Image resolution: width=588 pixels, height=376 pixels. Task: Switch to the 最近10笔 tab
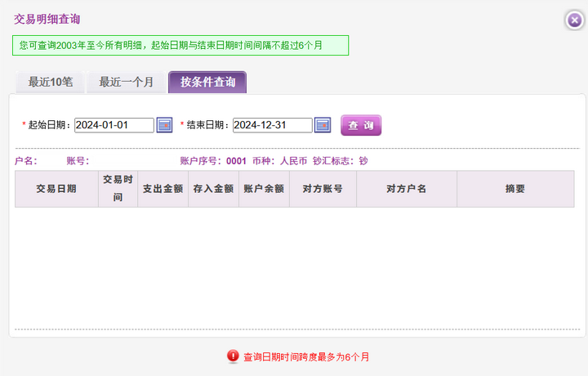(51, 83)
